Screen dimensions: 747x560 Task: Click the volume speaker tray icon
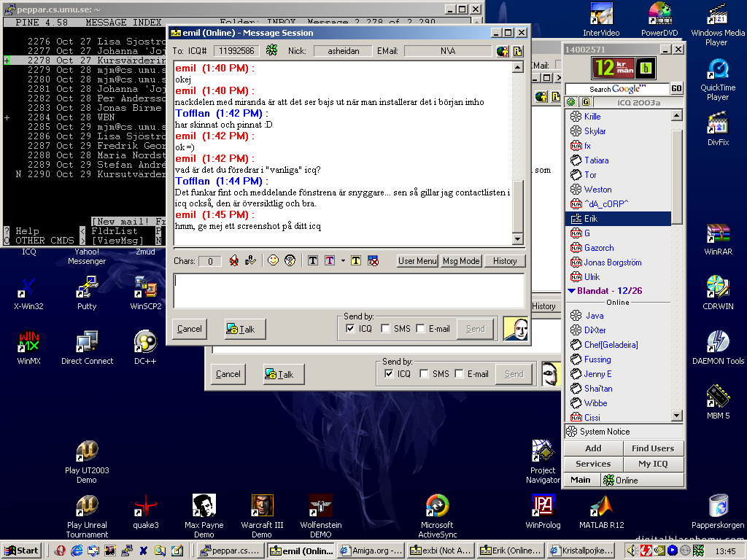[x=632, y=551]
